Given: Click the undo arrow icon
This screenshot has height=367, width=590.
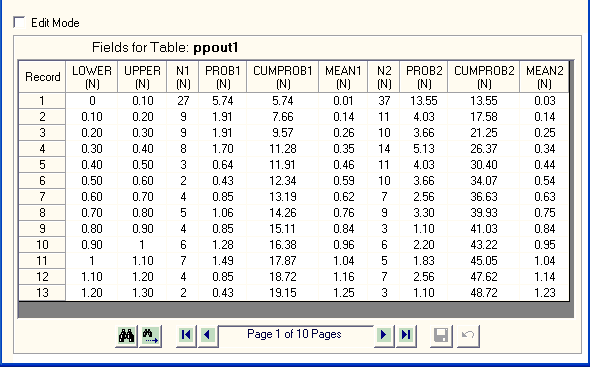Looking at the screenshot, I should (x=468, y=335).
